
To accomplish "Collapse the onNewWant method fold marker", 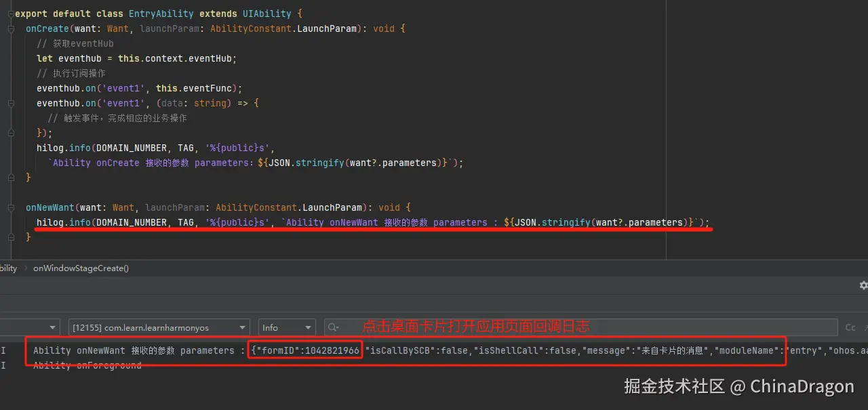I will pyautogui.click(x=11, y=207).
